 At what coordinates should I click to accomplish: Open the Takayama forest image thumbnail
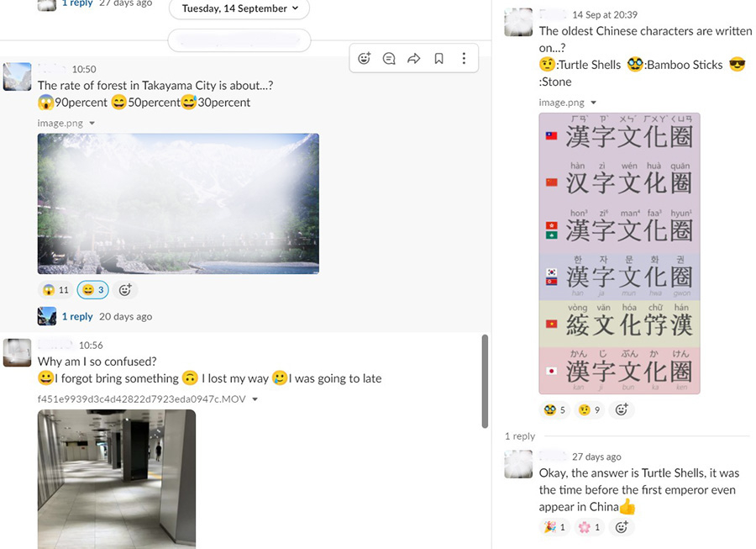pos(178,203)
